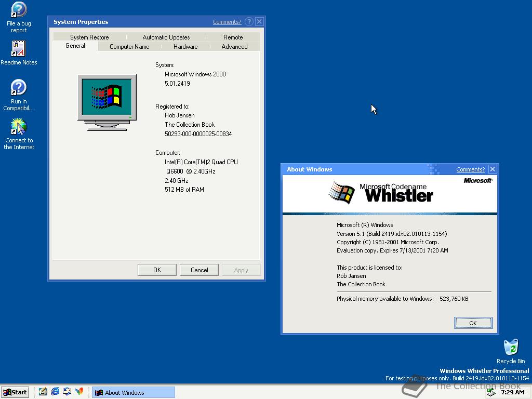
Task: Switch to the System Restore tab
Action: coord(89,37)
